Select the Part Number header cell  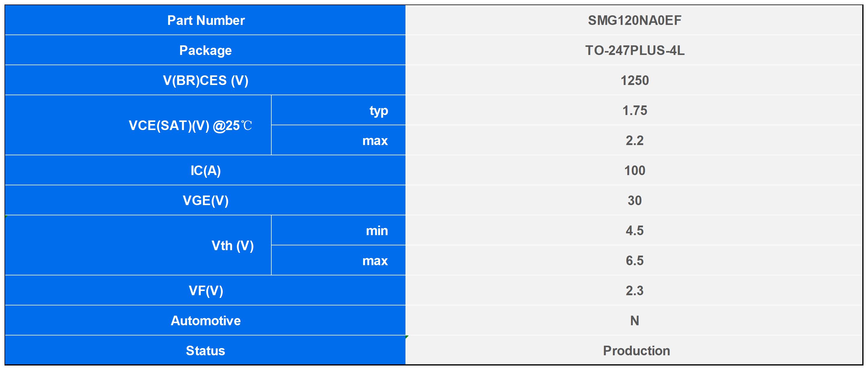[206, 20]
